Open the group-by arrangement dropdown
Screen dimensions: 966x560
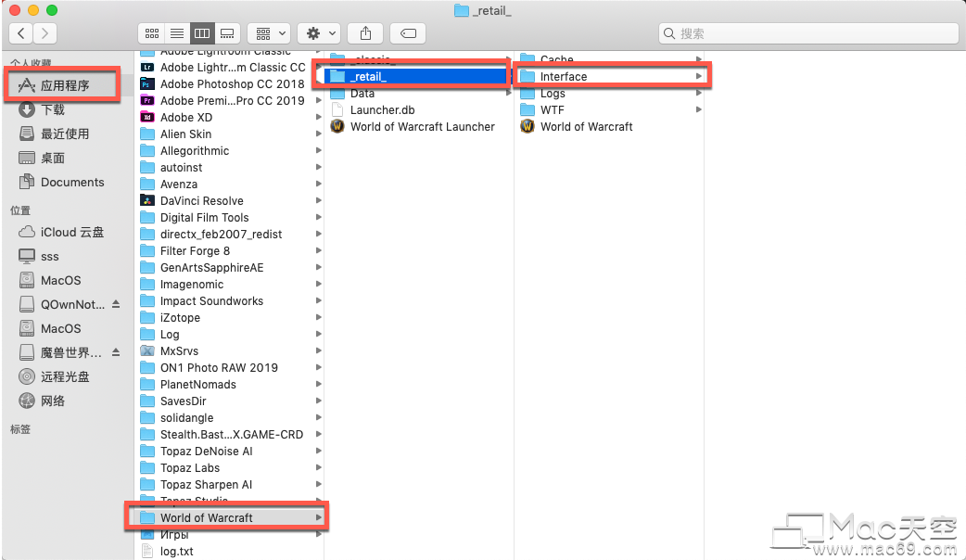point(269,33)
